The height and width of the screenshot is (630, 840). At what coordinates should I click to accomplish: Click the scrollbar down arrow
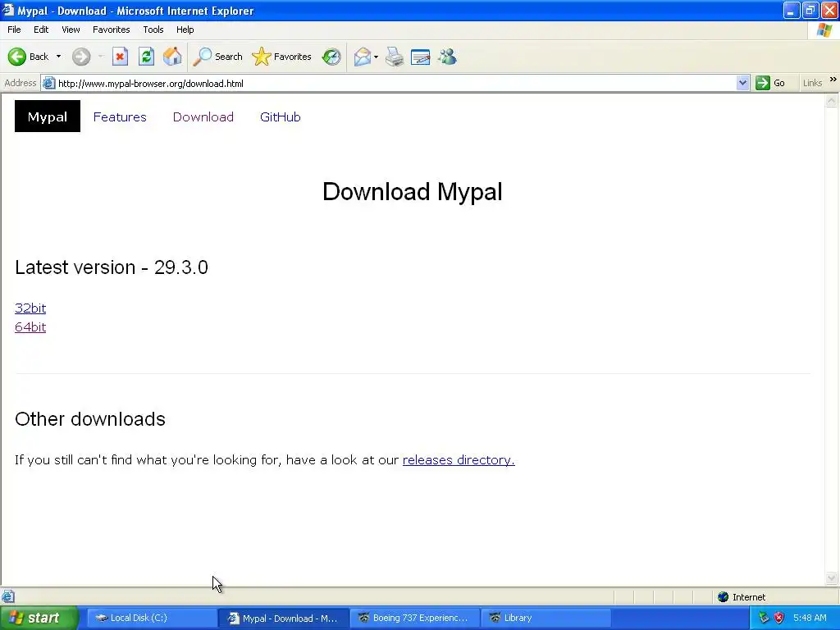832,577
